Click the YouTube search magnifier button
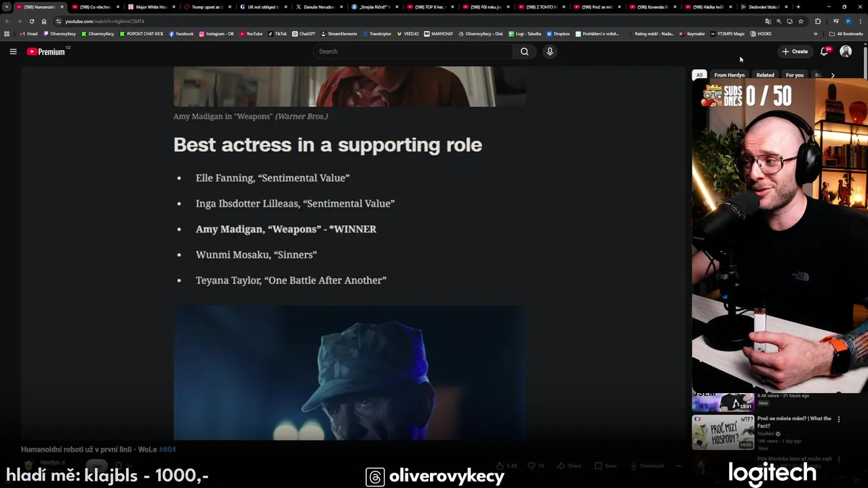This screenshot has height=488, width=868. pos(524,52)
